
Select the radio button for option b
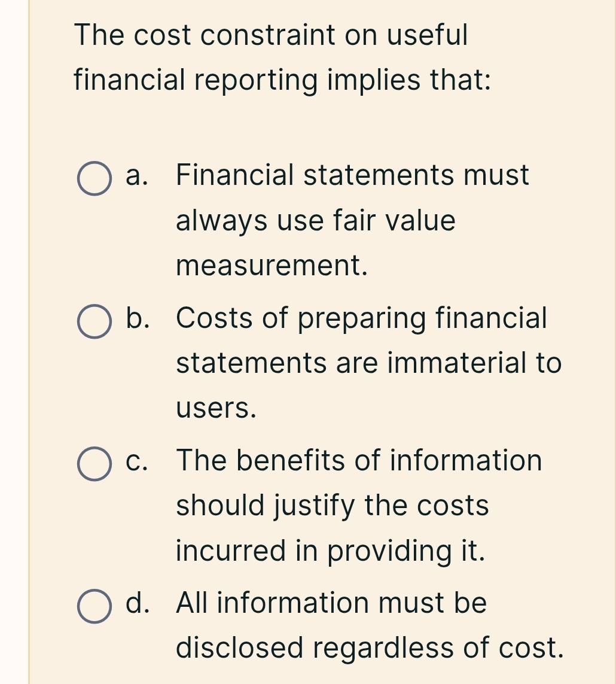pos(94,322)
